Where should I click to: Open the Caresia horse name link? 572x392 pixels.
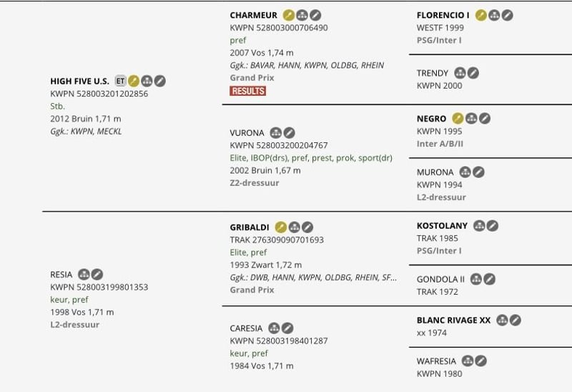pyautogui.click(x=246, y=328)
